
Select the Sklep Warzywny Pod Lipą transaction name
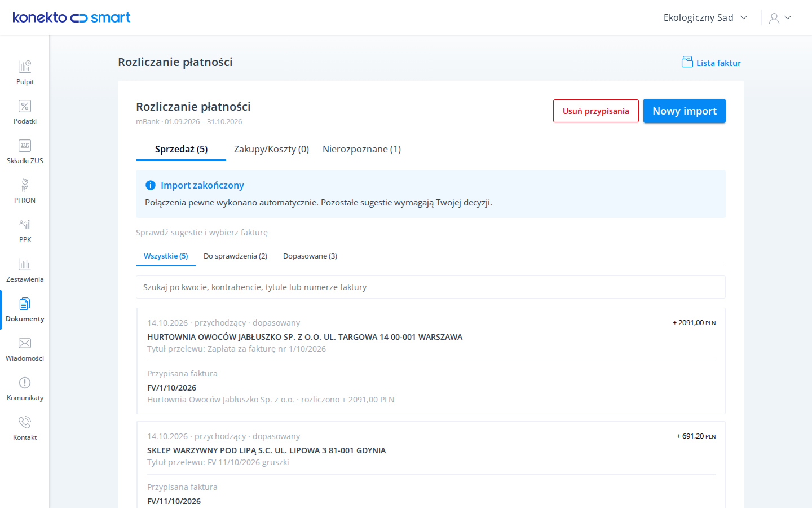click(x=267, y=450)
